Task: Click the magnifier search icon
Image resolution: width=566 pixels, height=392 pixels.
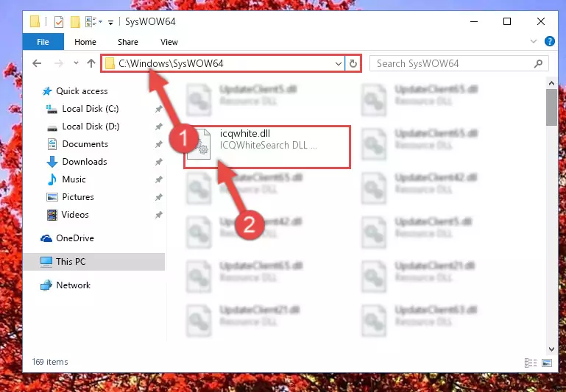Action: click(538, 64)
